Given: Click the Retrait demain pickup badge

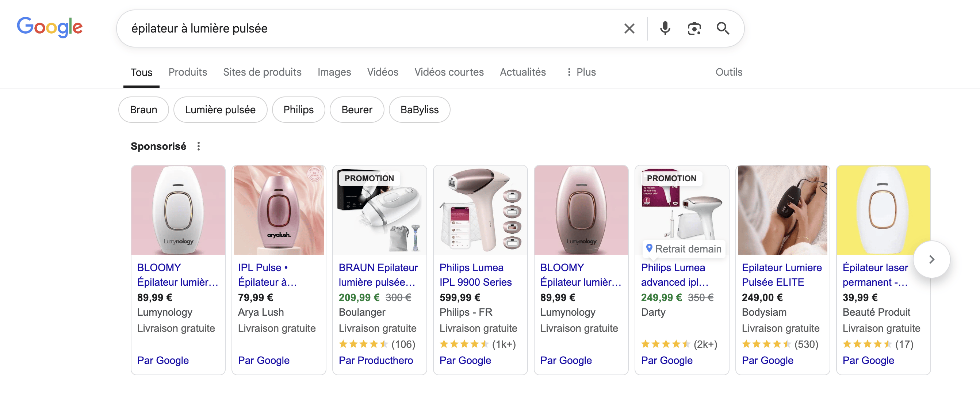Looking at the screenshot, I should (x=684, y=249).
